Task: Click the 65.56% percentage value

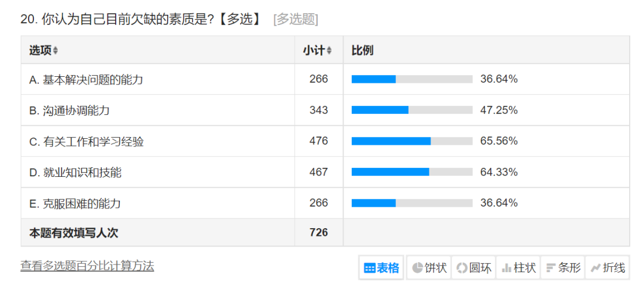Action: tap(499, 141)
